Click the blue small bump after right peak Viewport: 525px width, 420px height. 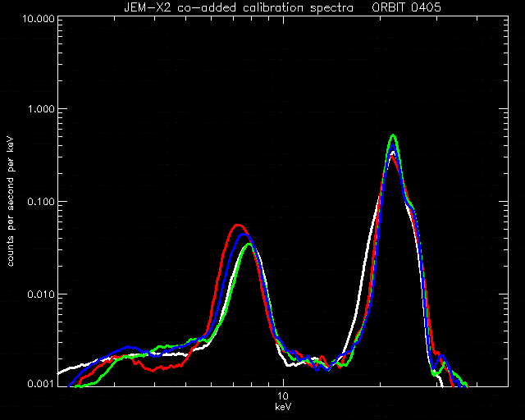click(x=442, y=356)
